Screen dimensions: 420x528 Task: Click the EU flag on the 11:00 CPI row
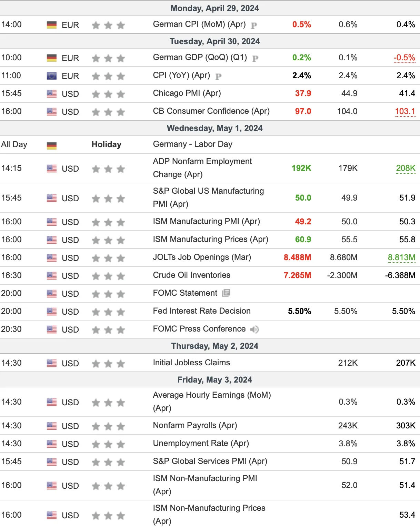point(52,76)
